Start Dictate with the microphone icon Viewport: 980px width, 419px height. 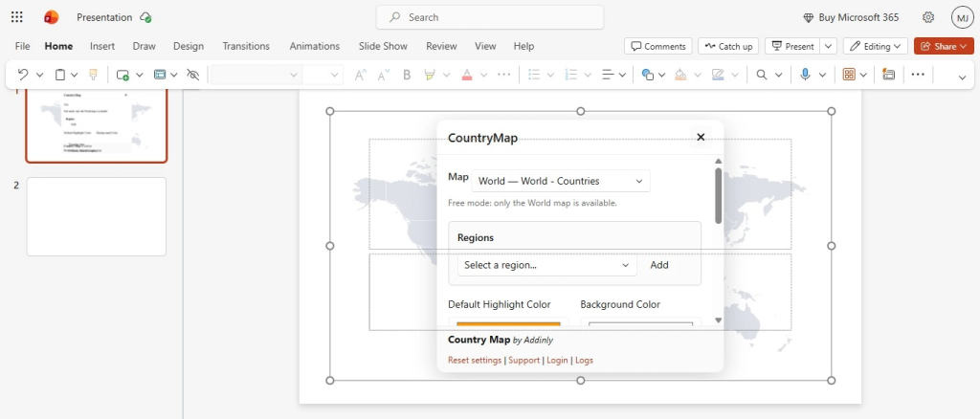pyautogui.click(x=805, y=75)
